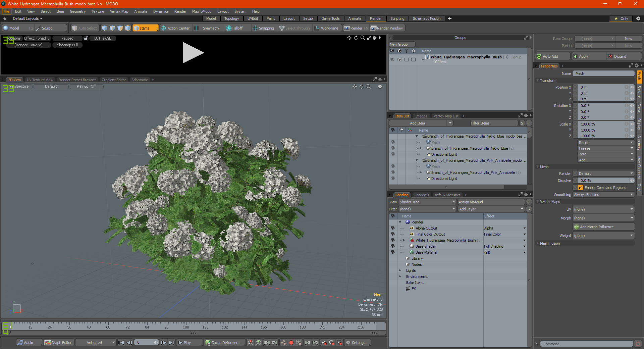This screenshot has width=644, height=349.
Task: Open the Smoothing Always Enabled dropdown
Action: click(x=603, y=195)
